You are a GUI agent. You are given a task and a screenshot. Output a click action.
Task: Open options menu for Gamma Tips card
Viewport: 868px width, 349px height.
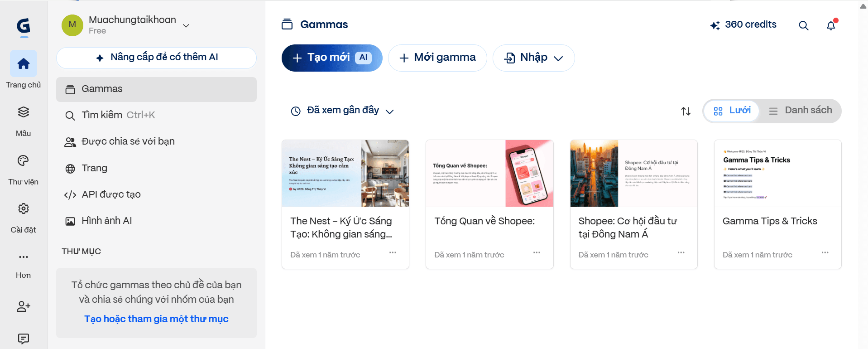point(825,252)
